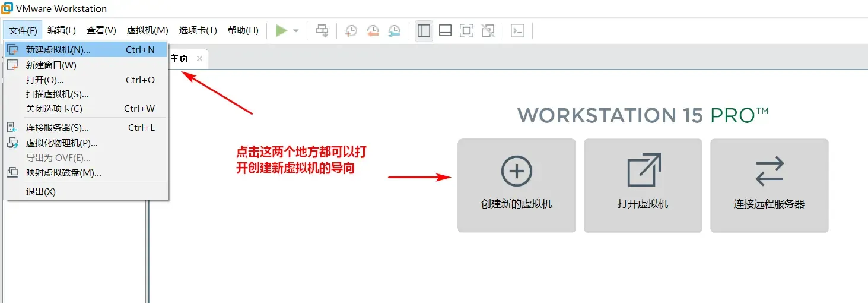868x303 pixels.
Task: Choose 连接服务器(S)... menu entry
Action: click(x=86, y=128)
